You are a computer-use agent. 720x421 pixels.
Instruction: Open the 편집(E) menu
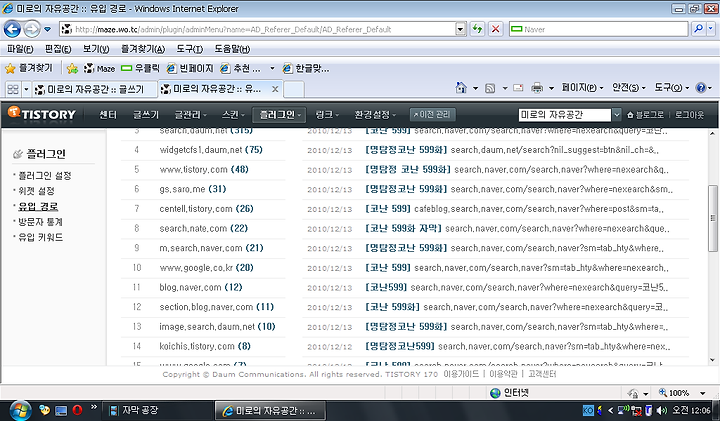point(58,49)
